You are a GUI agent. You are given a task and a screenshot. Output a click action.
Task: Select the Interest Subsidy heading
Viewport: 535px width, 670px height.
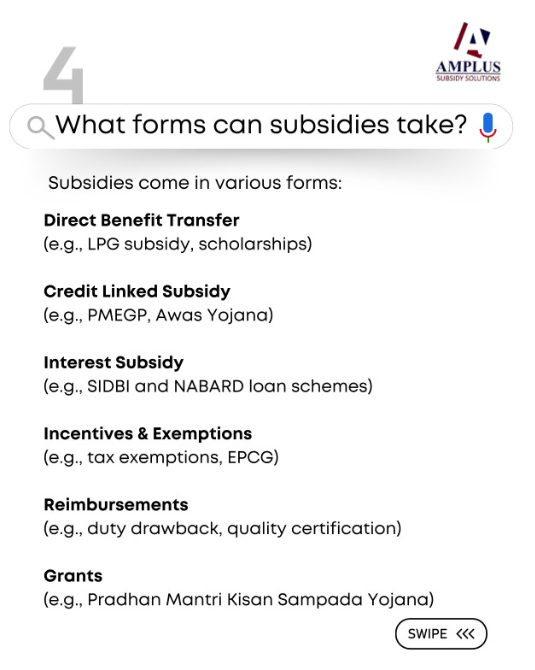(x=114, y=362)
